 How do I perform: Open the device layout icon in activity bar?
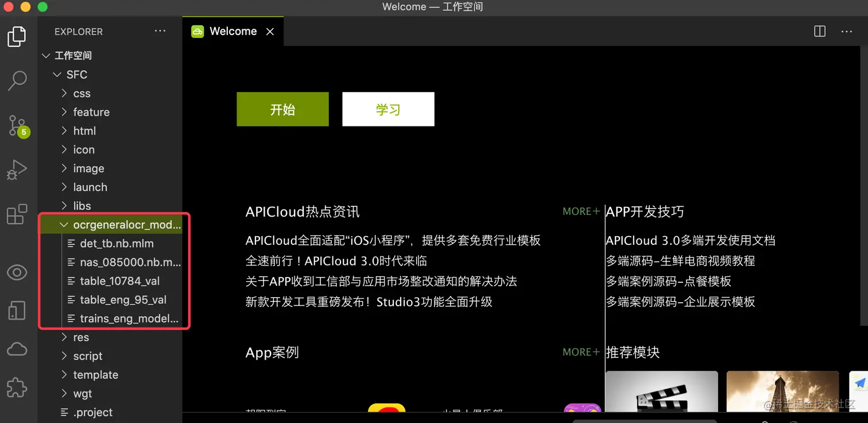point(17,310)
